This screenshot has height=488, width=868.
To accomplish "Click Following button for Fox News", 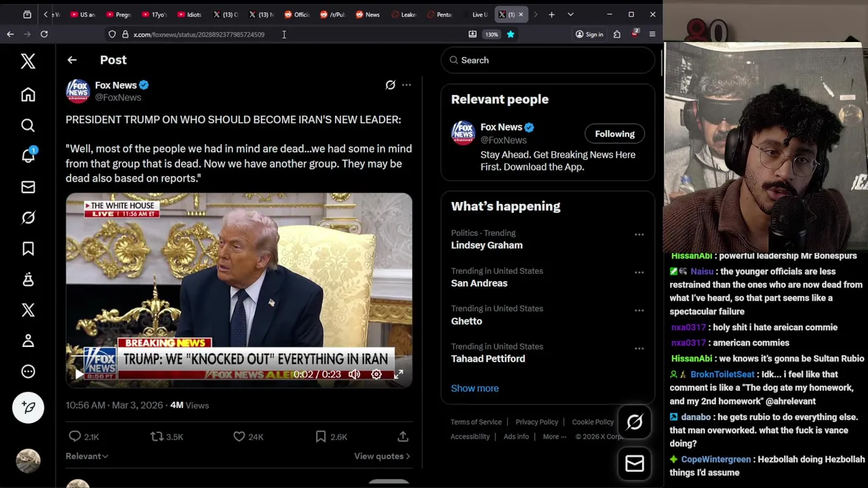I will pyautogui.click(x=614, y=134).
